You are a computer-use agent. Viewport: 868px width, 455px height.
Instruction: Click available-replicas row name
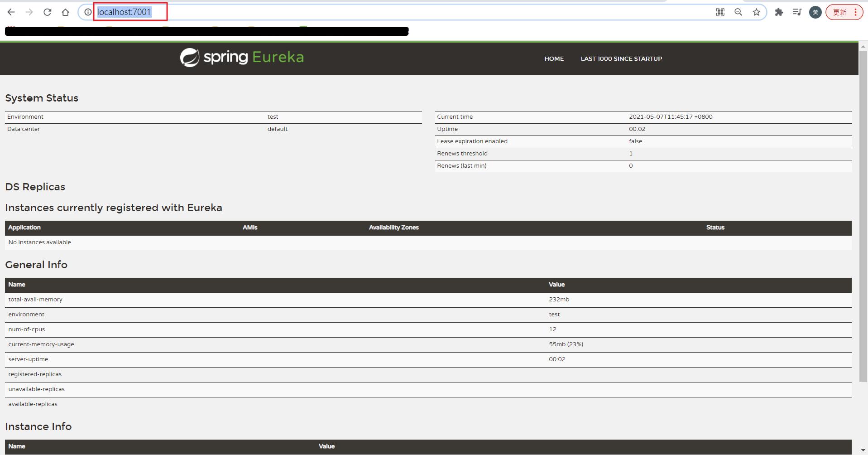33,404
